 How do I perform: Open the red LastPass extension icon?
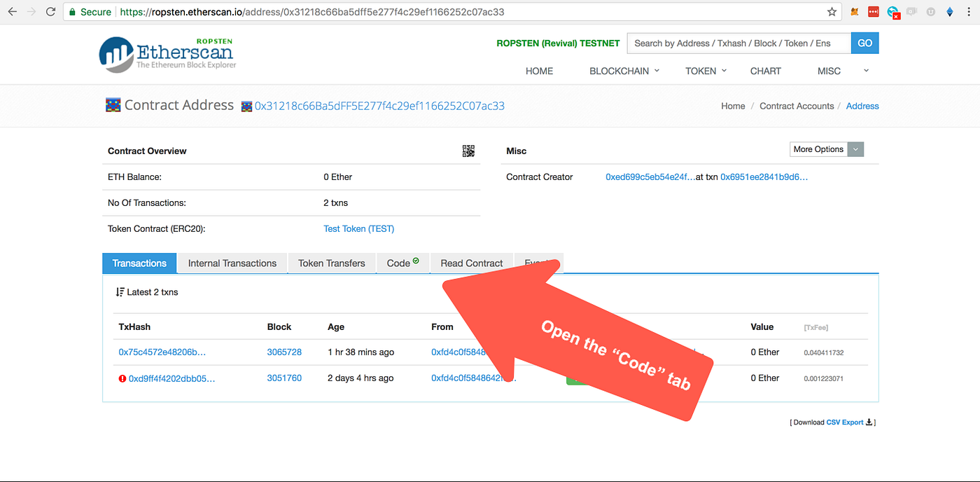874,12
